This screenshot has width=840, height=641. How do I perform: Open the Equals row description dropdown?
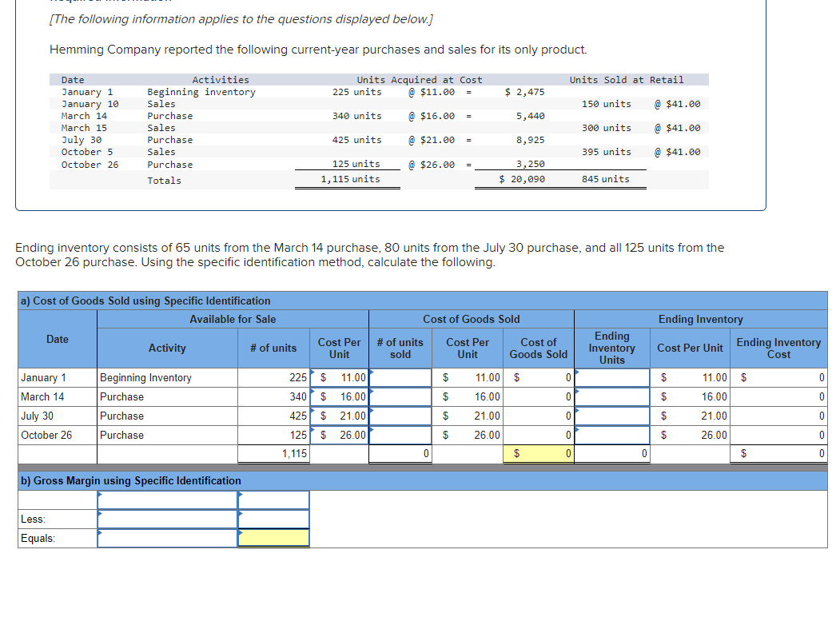(x=166, y=538)
